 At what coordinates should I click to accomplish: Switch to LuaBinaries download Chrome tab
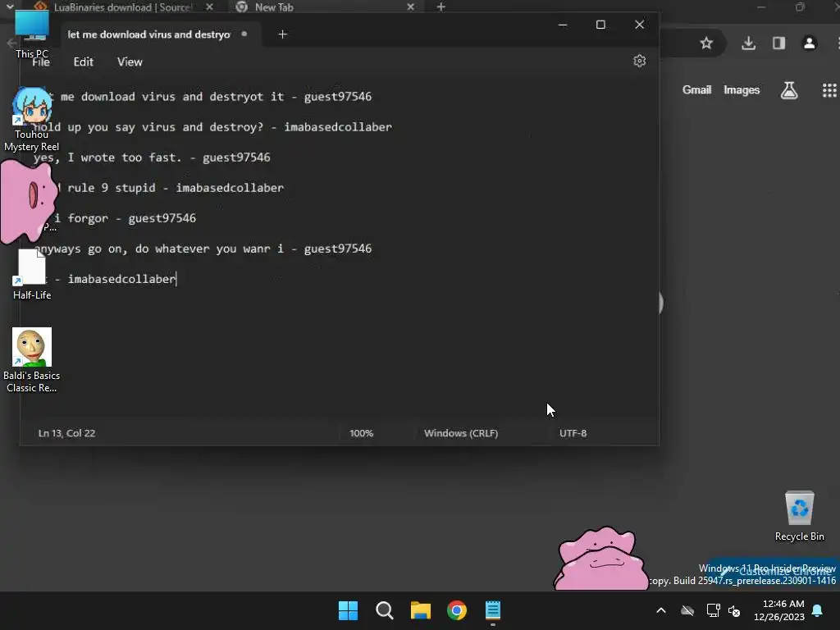click(122, 7)
